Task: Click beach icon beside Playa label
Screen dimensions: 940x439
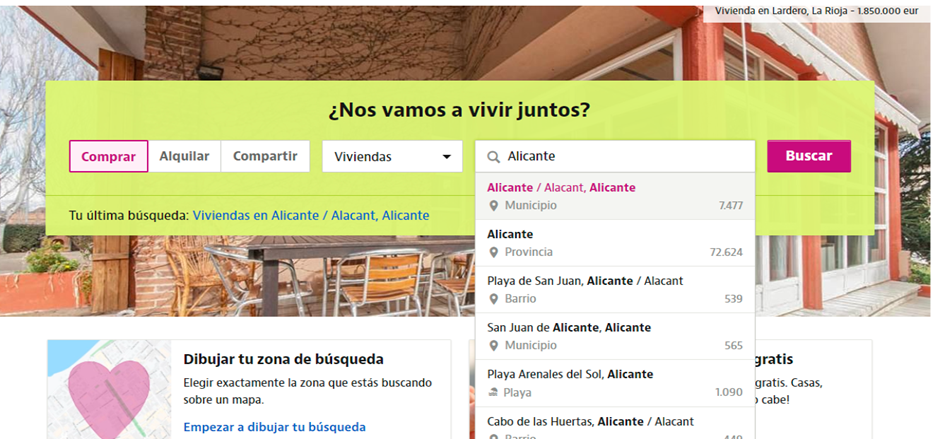Action: pyautogui.click(x=493, y=392)
